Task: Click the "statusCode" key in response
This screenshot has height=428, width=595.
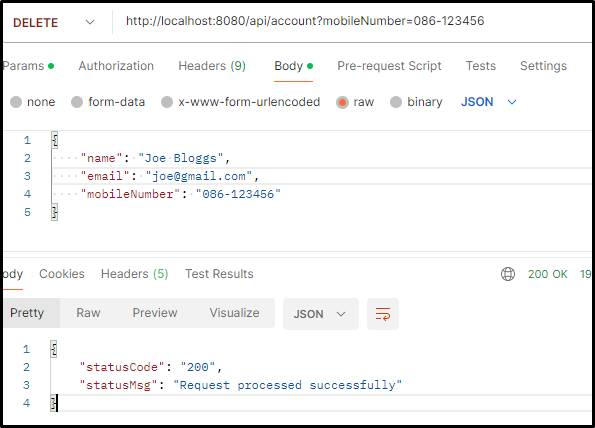Action: tap(121, 367)
